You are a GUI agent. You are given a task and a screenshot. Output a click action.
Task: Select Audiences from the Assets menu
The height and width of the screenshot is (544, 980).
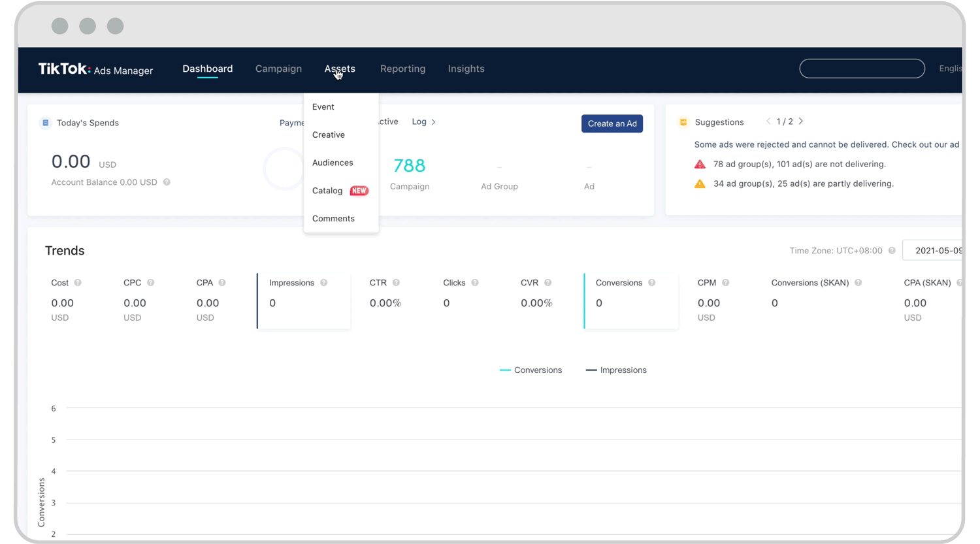pos(333,163)
